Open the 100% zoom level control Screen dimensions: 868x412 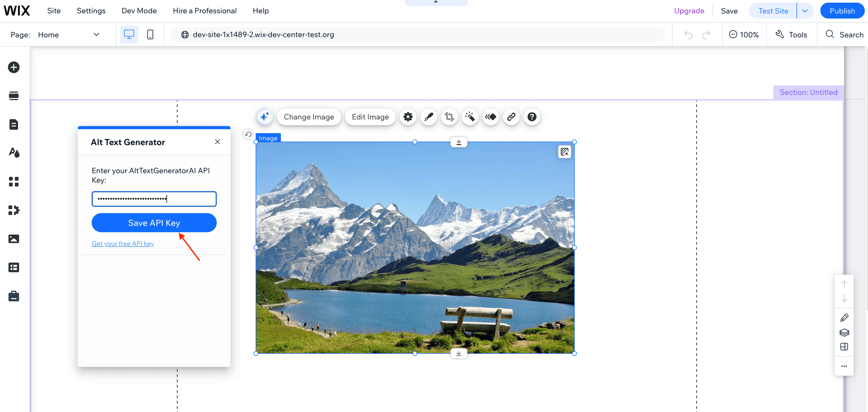tap(744, 34)
